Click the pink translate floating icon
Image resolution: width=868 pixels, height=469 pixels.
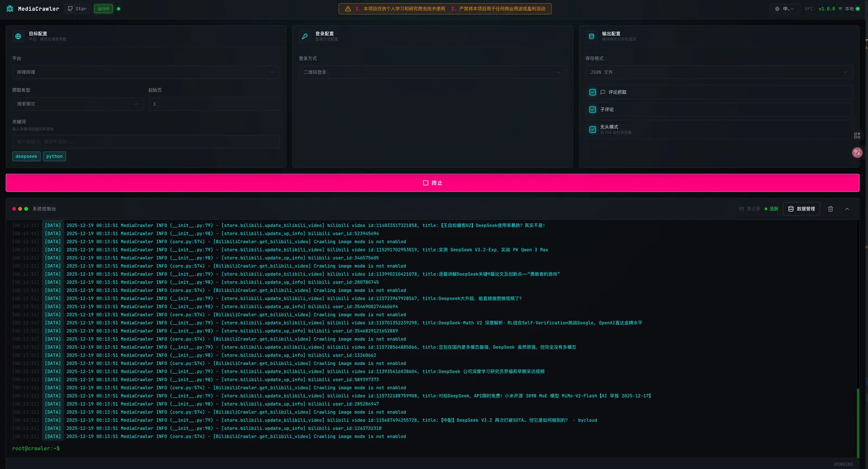(x=857, y=153)
